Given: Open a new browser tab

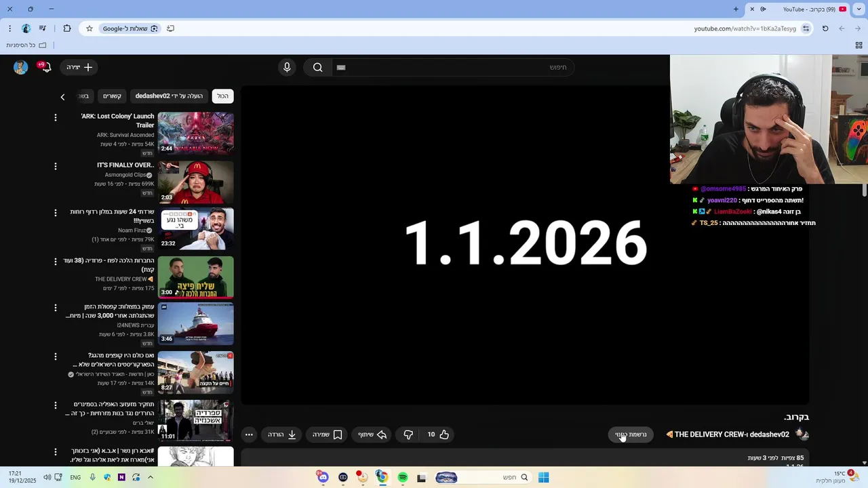Looking at the screenshot, I should coord(736,9).
